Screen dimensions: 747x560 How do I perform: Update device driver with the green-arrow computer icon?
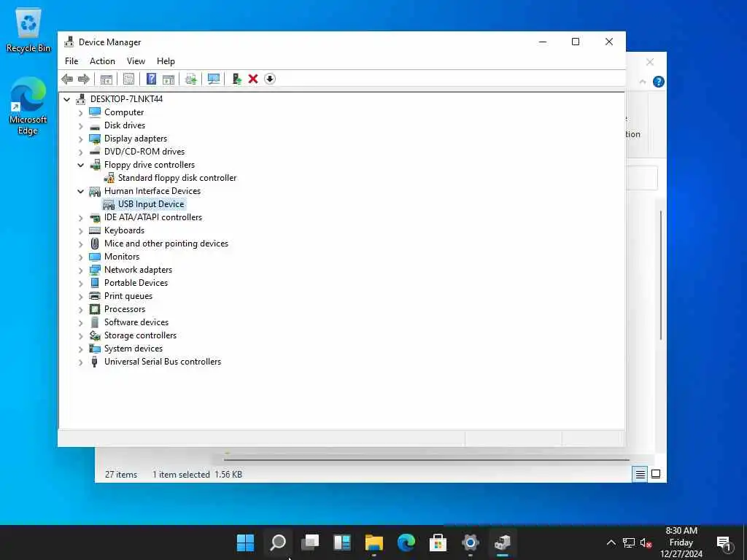236,79
